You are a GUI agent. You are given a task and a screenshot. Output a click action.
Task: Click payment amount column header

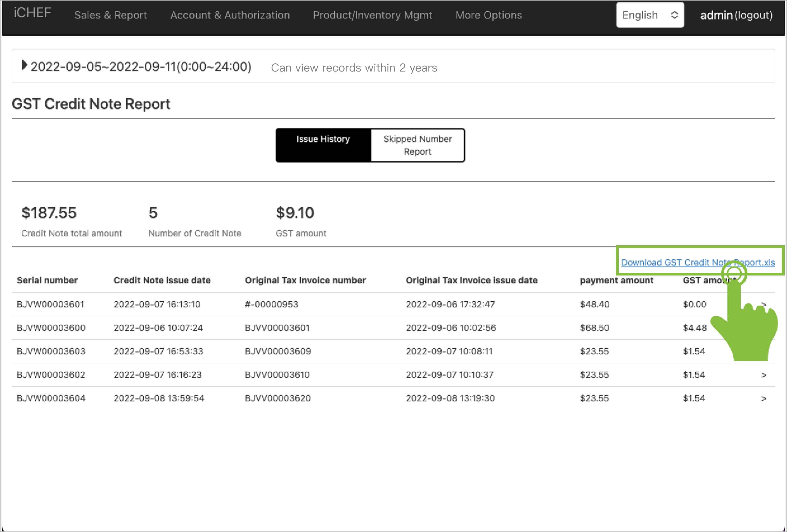[616, 281]
